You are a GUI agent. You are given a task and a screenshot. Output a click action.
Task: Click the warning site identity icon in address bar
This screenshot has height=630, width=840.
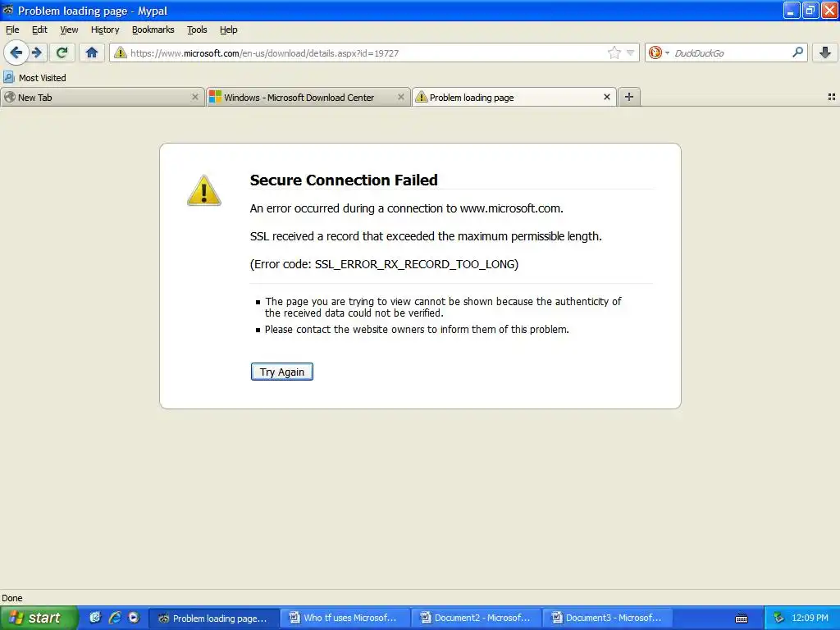(120, 52)
